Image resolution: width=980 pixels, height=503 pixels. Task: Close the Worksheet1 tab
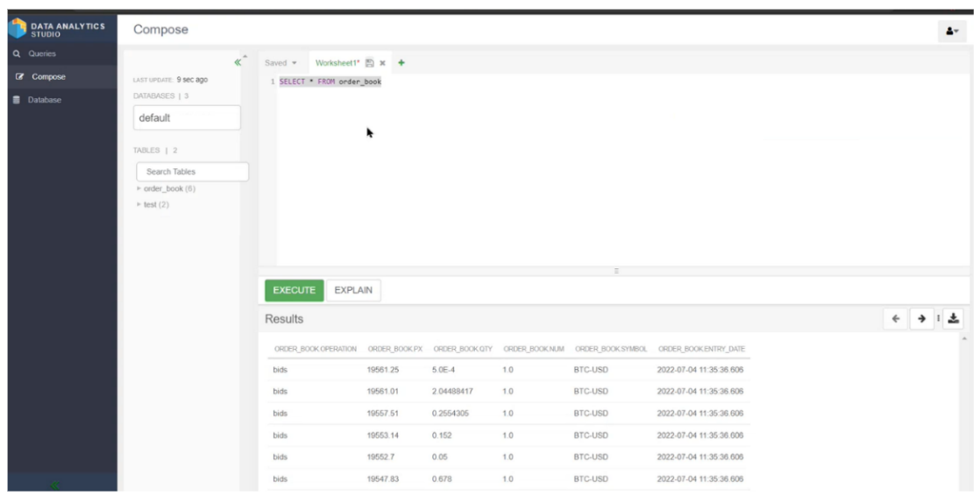click(382, 63)
